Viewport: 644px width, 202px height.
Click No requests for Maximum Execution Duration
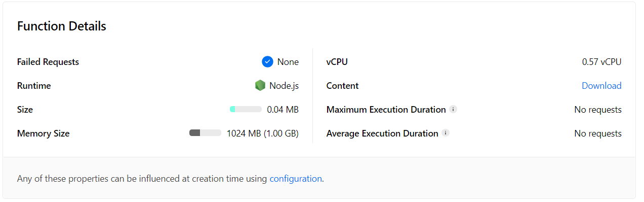click(x=598, y=110)
